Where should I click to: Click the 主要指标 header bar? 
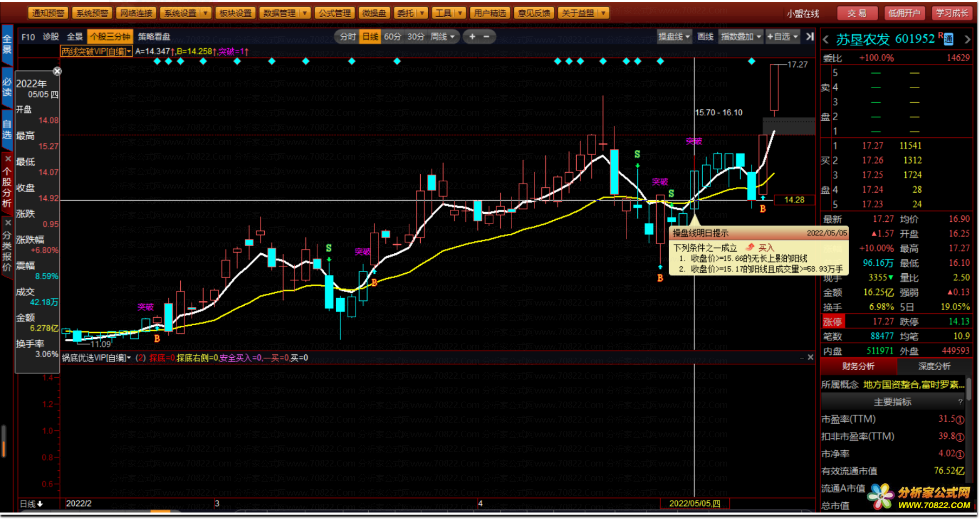(893, 402)
